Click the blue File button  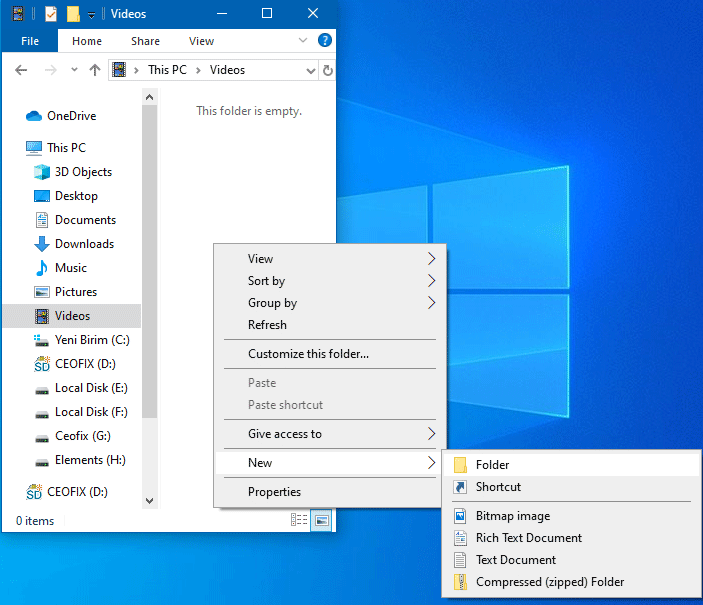[30, 41]
